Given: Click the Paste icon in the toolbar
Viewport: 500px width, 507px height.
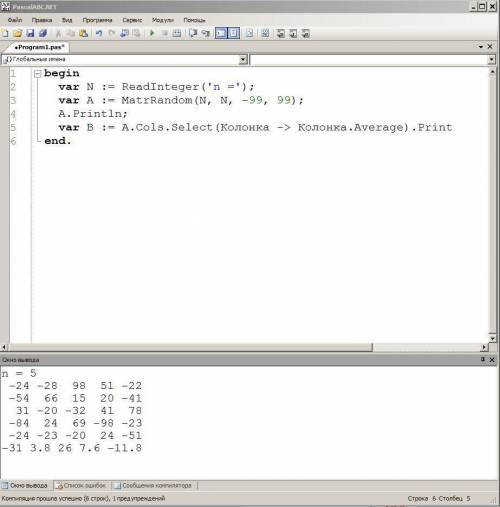Looking at the screenshot, I should (84, 33).
